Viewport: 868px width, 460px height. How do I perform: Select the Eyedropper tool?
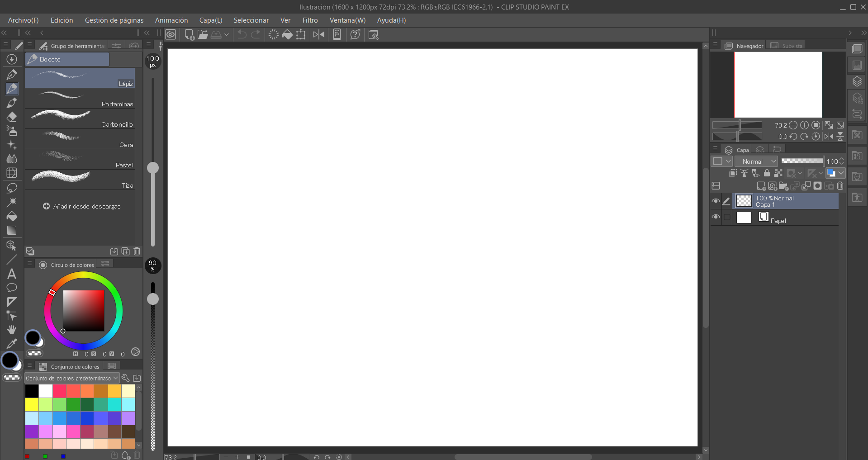point(12,344)
